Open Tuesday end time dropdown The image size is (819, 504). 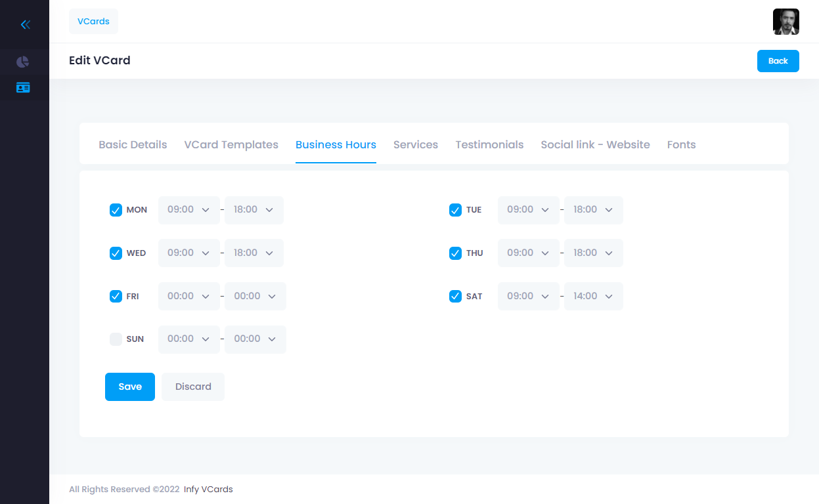click(593, 210)
